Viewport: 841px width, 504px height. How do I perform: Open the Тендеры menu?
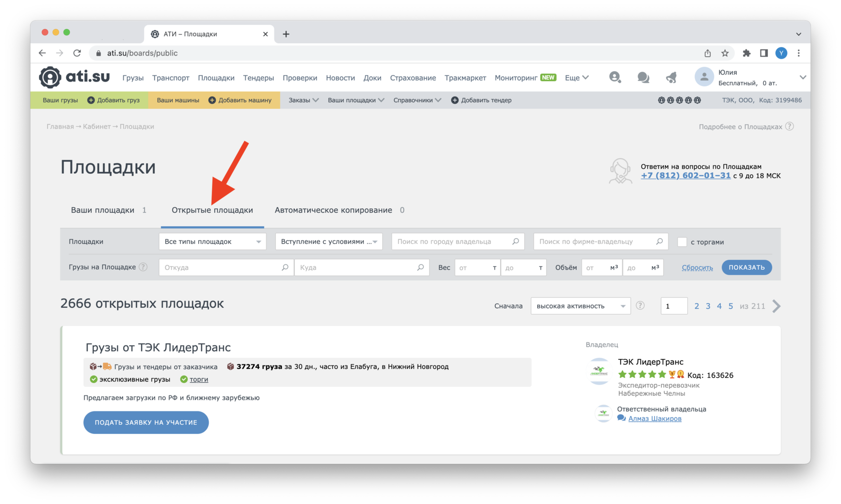click(258, 78)
